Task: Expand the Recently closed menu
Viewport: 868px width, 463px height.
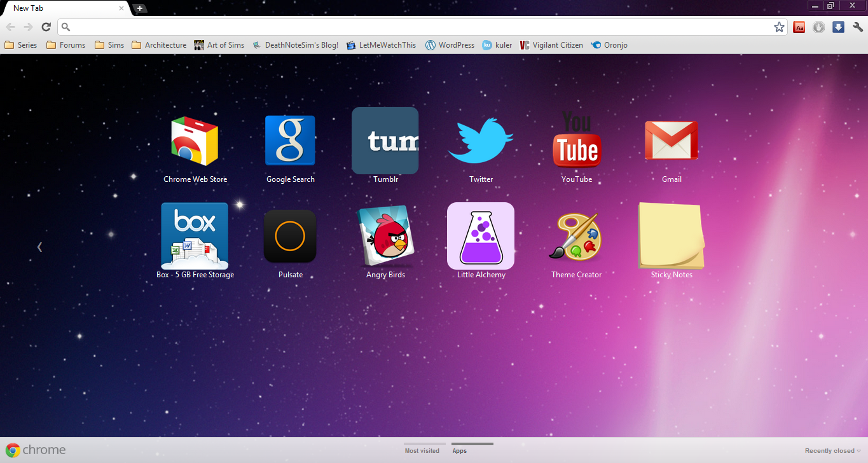Action: click(833, 451)
